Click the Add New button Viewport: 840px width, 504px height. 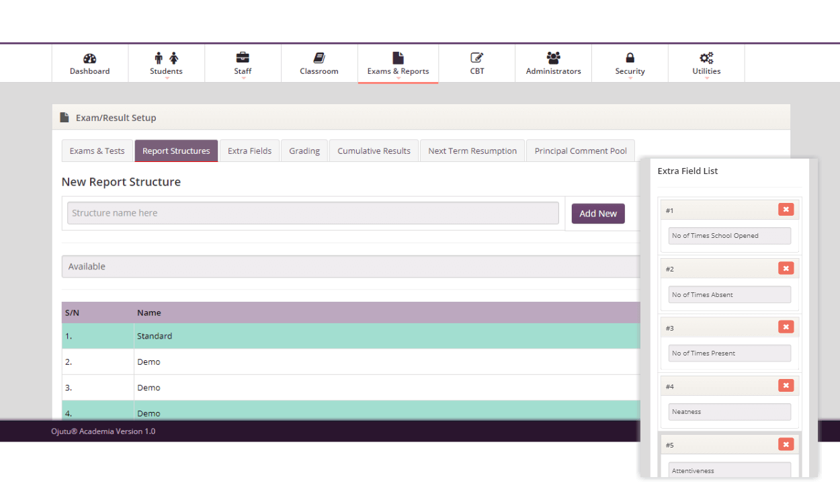[598, 214]
